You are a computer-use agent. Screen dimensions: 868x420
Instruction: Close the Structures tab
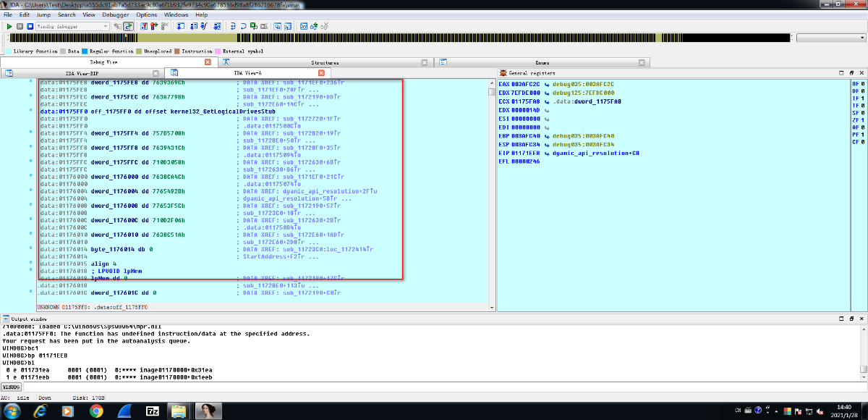coord(426,63)
